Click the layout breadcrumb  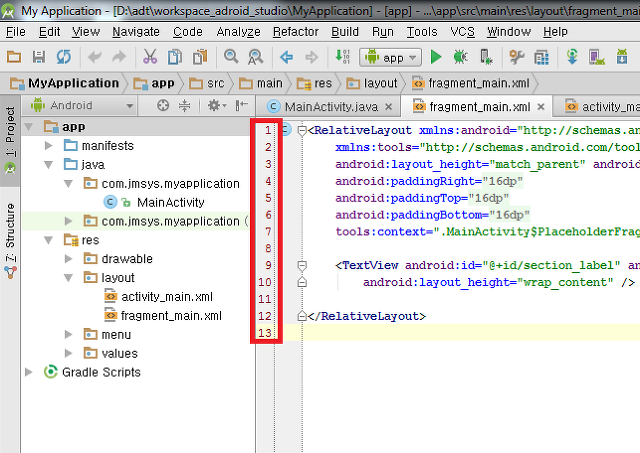371,83
